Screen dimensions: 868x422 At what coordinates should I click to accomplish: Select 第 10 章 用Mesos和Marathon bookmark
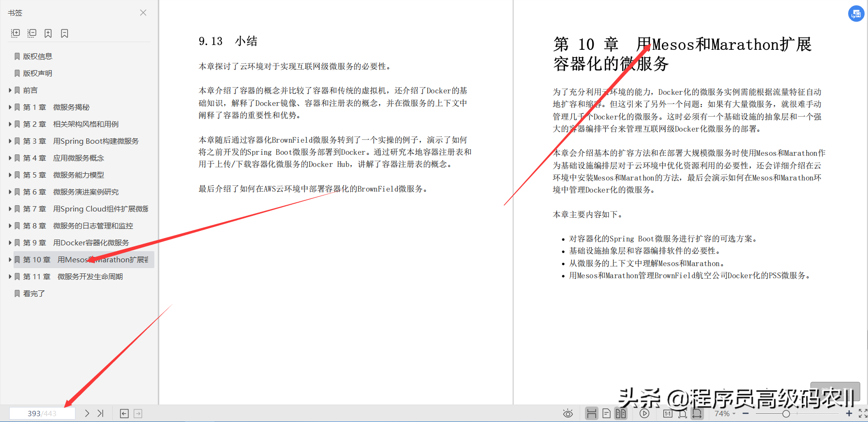pos(84,259)
